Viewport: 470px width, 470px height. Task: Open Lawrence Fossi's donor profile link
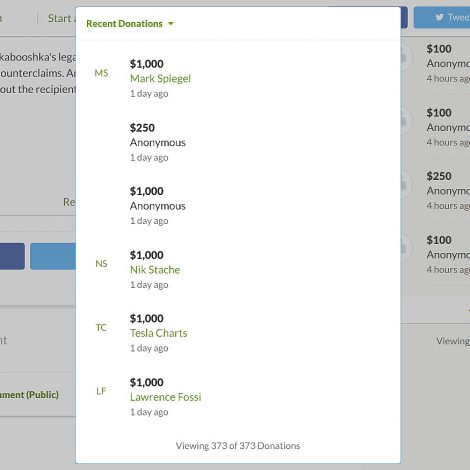coord(166,397)
